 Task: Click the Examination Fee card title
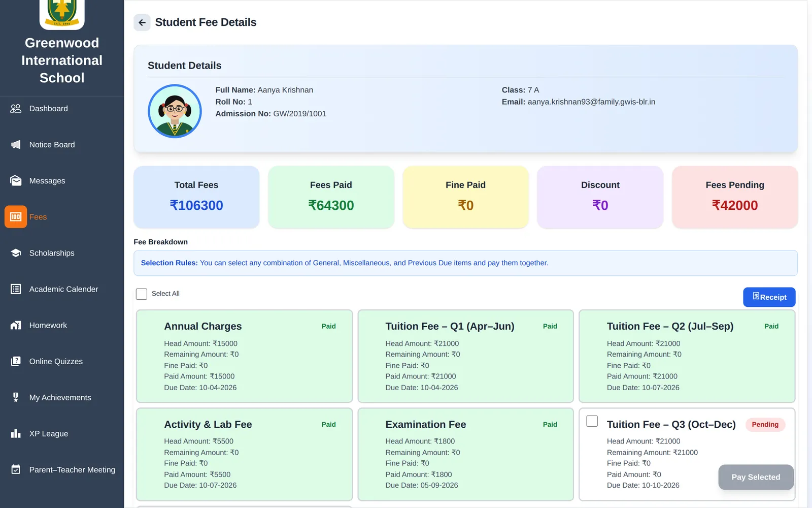tap(425, 424)
